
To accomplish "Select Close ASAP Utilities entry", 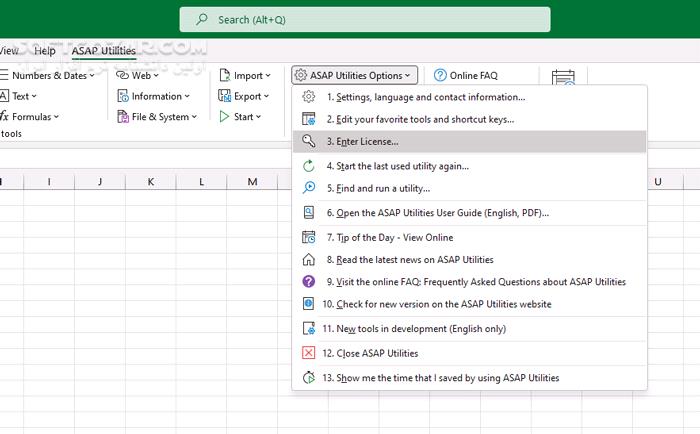I will click(x=469, y=353).
